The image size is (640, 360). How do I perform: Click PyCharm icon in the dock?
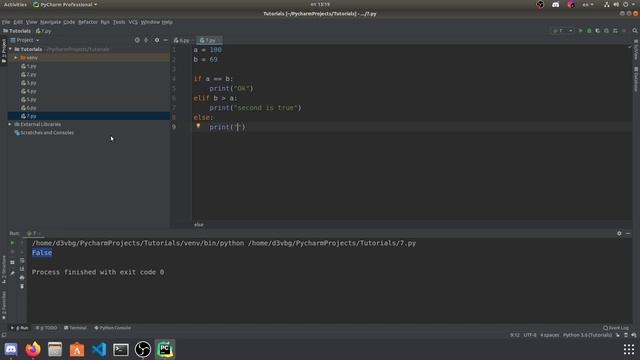[165, 349]
